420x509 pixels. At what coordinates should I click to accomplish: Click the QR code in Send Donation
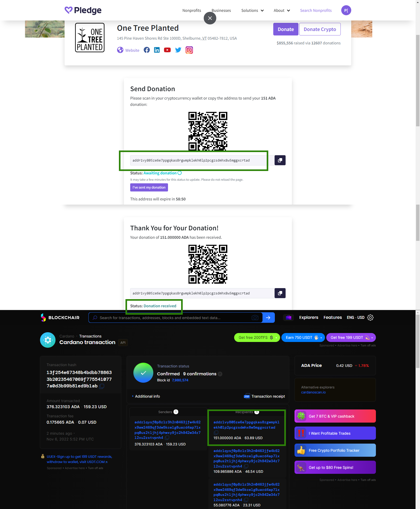[x=208, y=131]
